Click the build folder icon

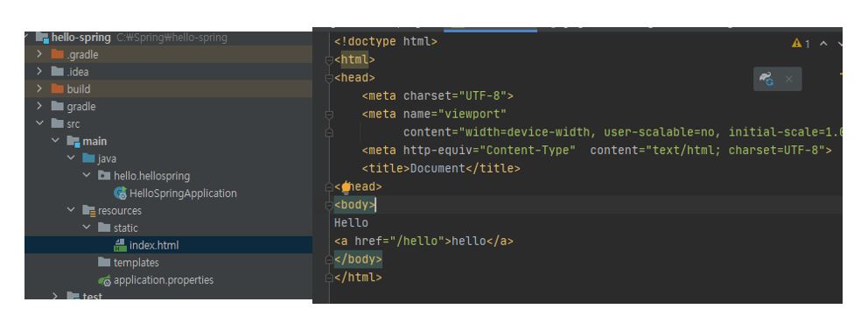click(57, 88)
